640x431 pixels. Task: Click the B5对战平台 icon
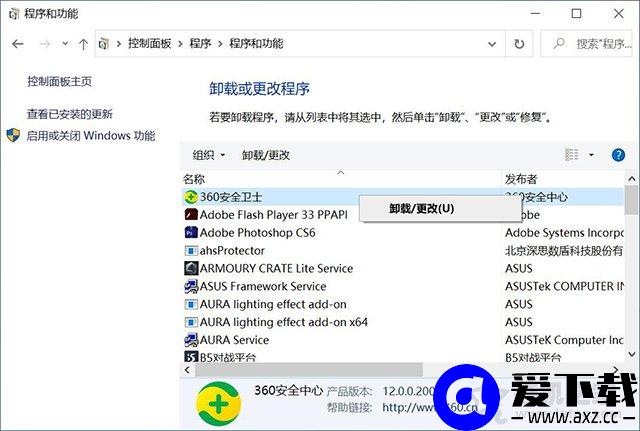click(x=191, y=357)
